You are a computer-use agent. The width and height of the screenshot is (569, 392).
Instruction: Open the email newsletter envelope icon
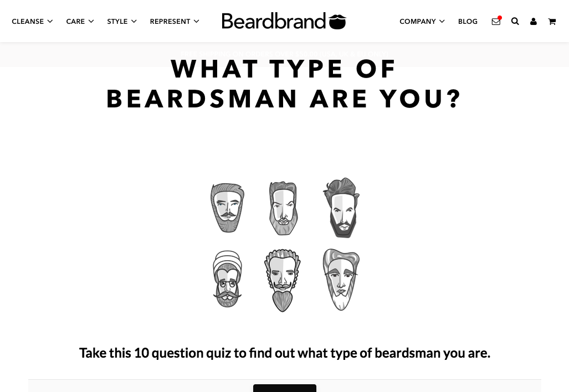pos(496,22)
